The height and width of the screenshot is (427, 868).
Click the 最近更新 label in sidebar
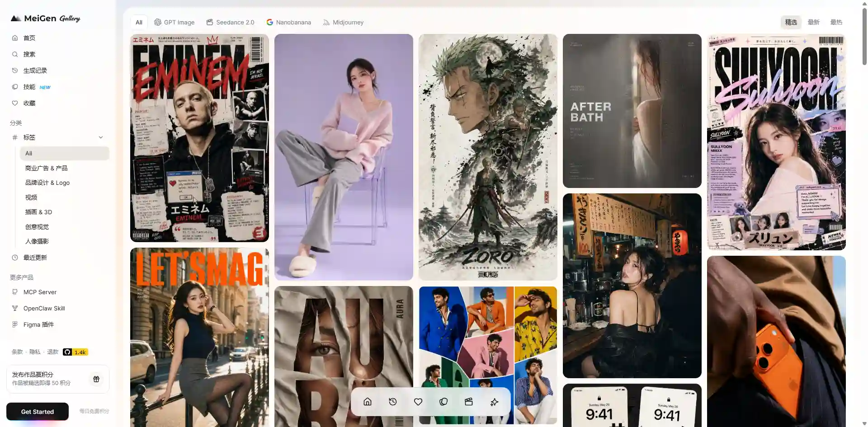[35, 258]
